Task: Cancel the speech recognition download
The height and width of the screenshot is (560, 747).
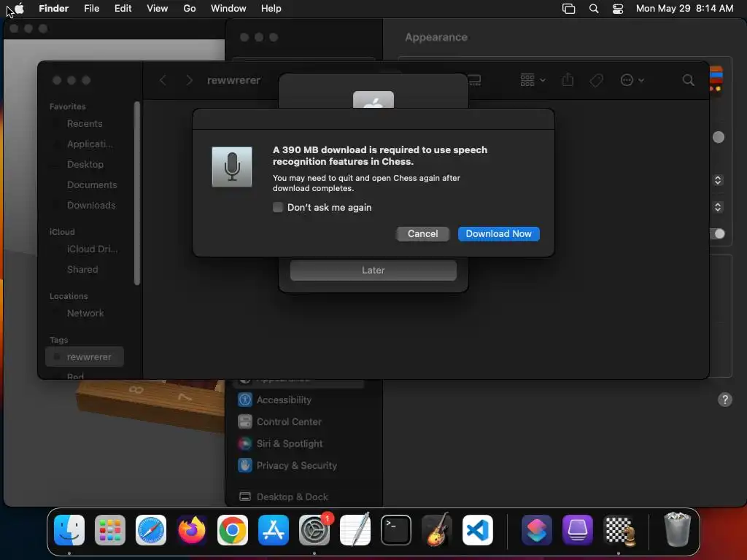Action: tap(422, 234)
